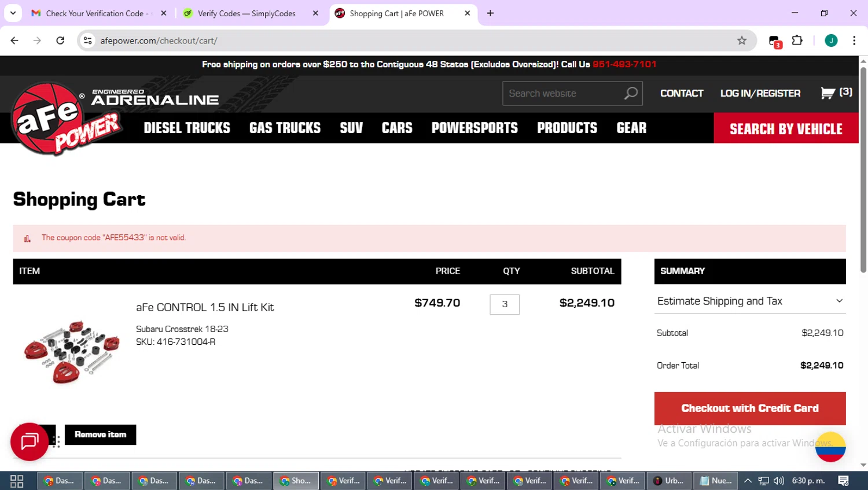This screenshot has height=490, width=868.
Task: Select the SKU: 416-731004-R text
Action: [x=176, y=342]
